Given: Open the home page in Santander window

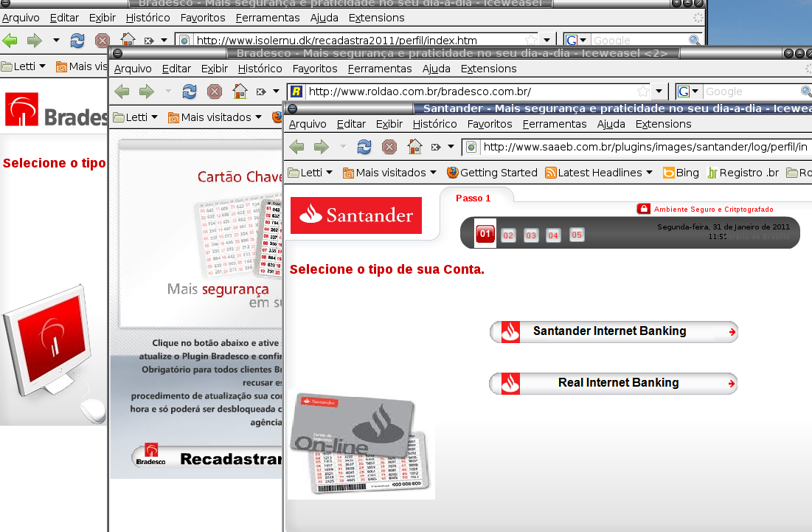Looking at the screenshot, I should click(x=414, y=147).
